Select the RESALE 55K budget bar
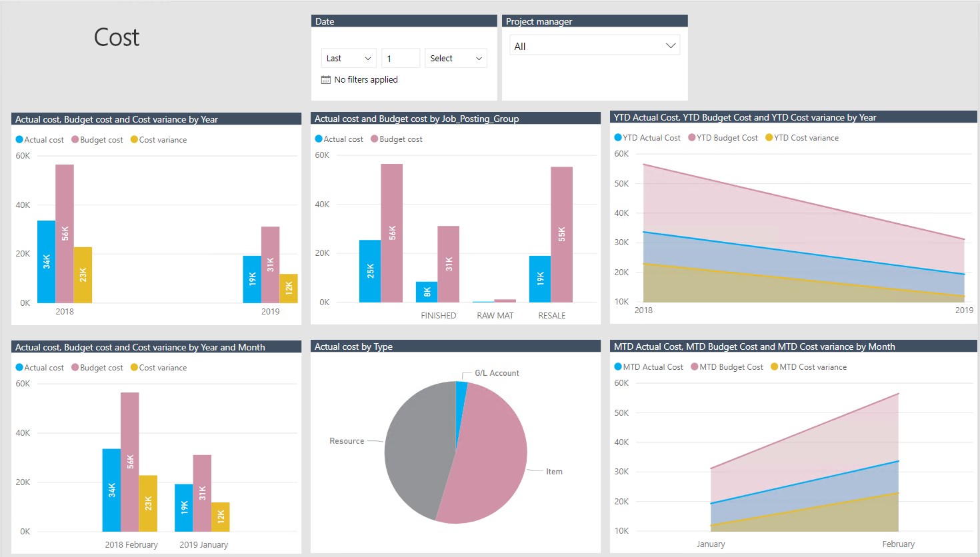This screenshot has height=557, width=980. coord(561,235)
